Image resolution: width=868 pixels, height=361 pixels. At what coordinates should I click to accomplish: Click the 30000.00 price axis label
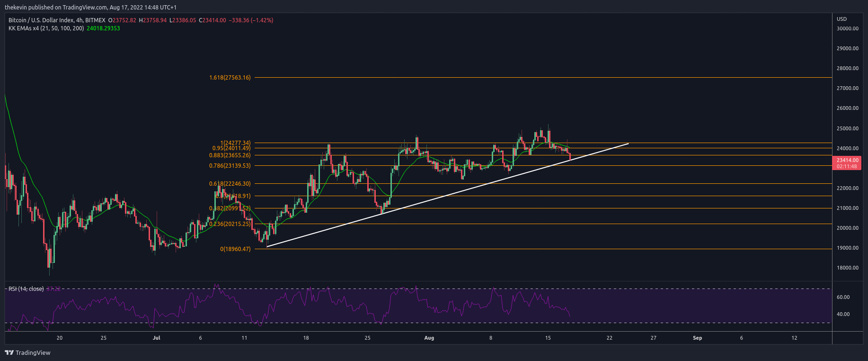coord(847,28)
